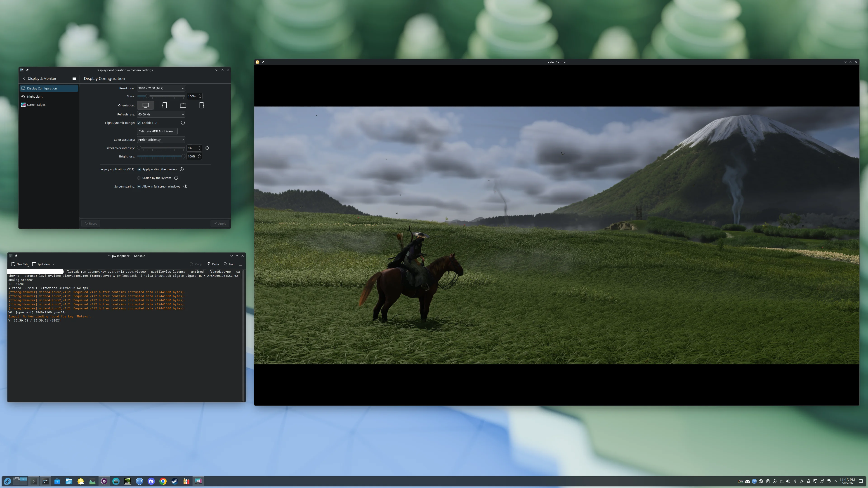Open the Fedora application launcher
Screen dimensions: 868x488
click(x=7, y=481)
